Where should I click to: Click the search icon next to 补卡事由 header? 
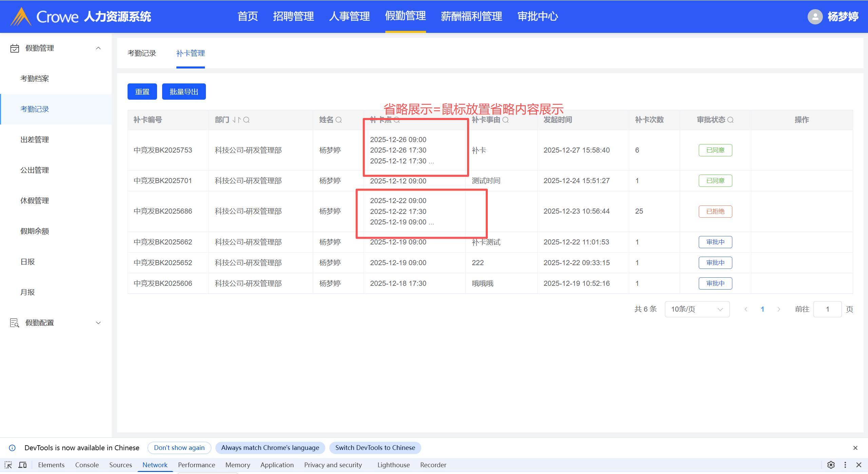click(x=505, y=120)
